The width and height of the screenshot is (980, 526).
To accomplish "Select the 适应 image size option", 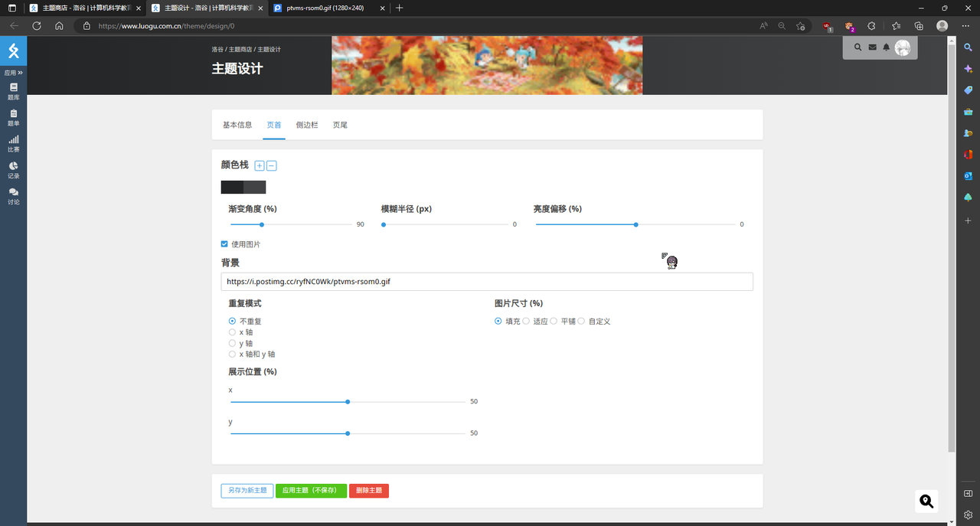I will click(x=526, y=322).
